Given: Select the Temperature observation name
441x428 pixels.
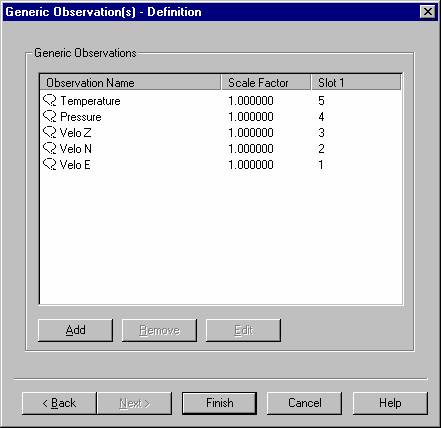Looking at the screenshot, I should 90,101.
